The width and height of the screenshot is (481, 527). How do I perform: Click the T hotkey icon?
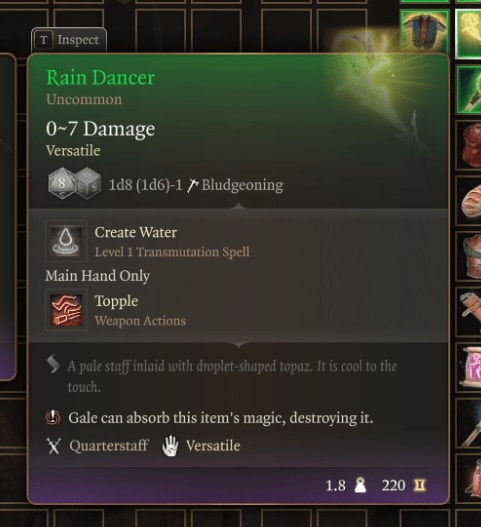(44, 40)
